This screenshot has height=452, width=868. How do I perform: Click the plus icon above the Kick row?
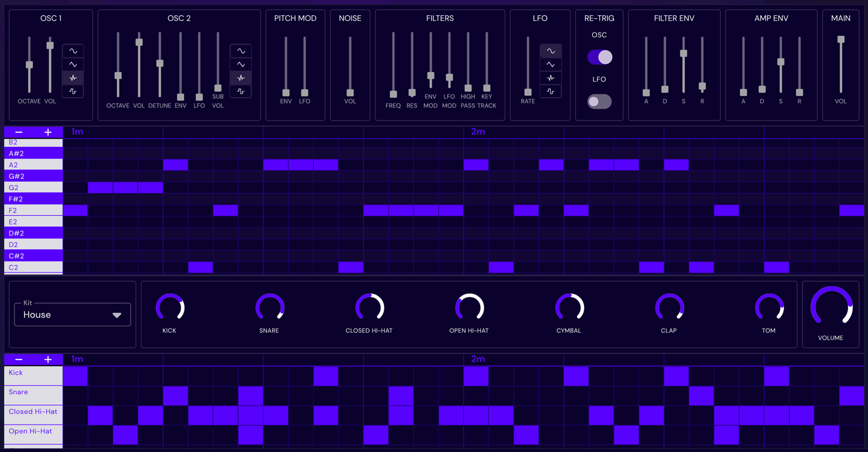pos(48,360)
